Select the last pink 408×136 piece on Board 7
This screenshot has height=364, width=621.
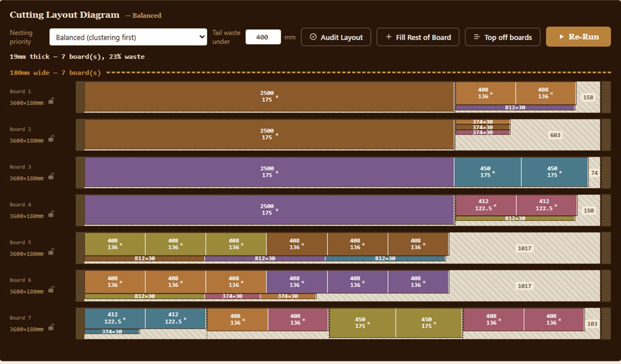tap(554, 319)
